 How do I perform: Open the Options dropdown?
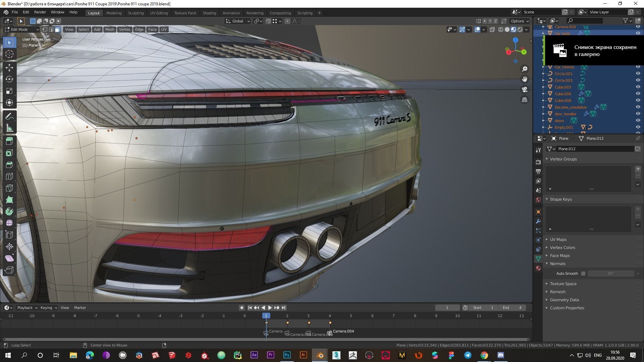click(x=520, y=21)
